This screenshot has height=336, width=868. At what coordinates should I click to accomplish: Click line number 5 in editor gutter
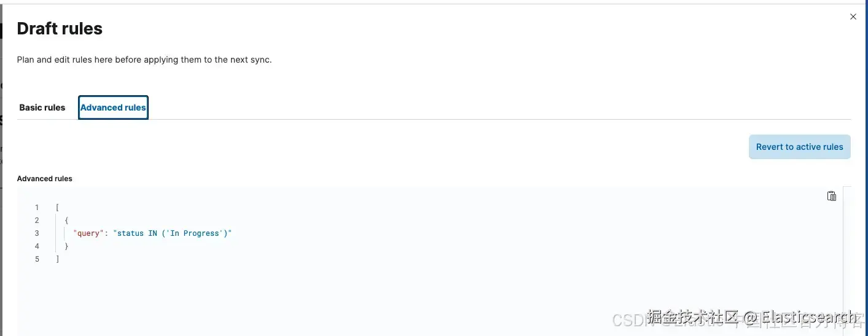click(37, 259)
